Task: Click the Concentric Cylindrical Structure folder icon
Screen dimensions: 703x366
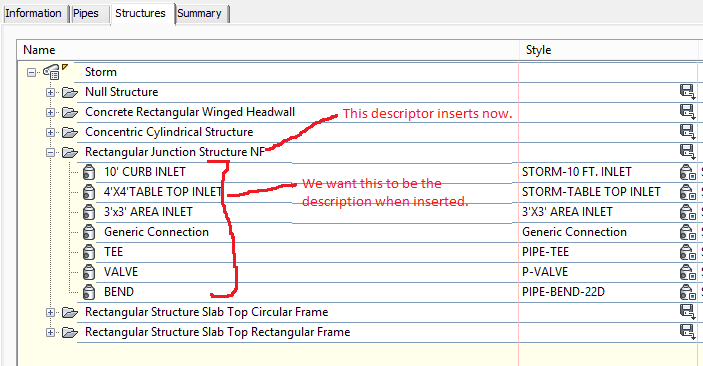Action: click(69, 132)
